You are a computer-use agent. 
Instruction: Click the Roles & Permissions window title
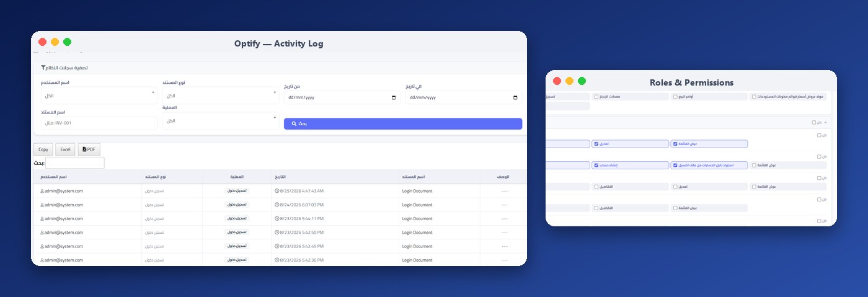coord(691,82)
